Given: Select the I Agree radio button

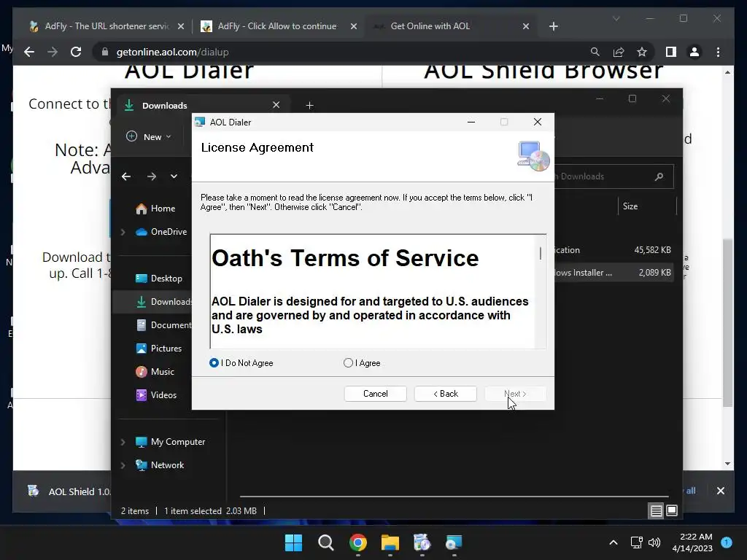Looking at the screenshot, I should pyautogui.click(x=348, y=363).
